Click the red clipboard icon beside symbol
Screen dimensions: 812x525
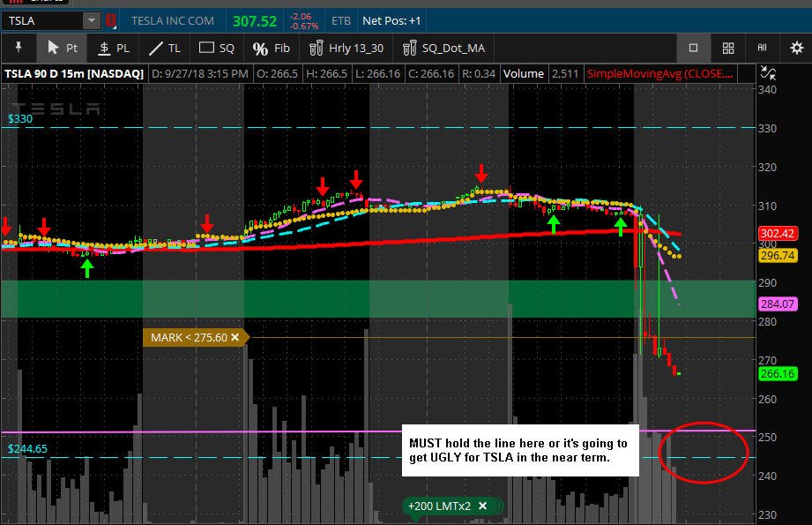tap(110, 20)
